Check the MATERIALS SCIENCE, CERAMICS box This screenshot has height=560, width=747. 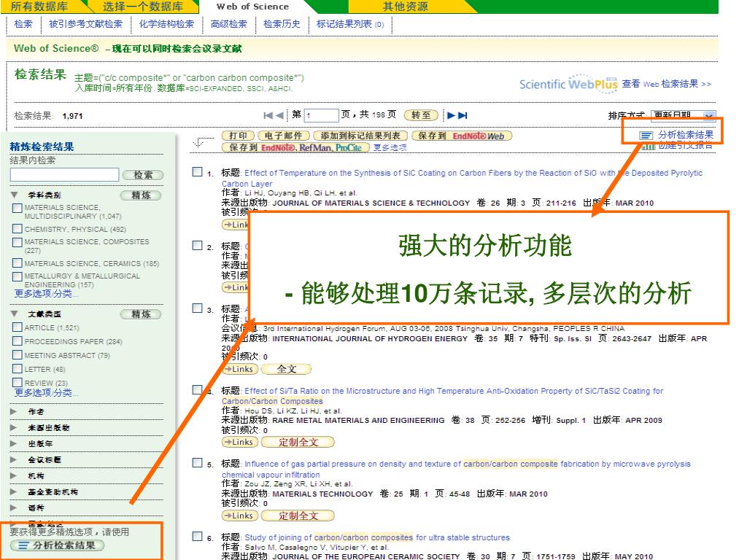click(x=18, y=262)
